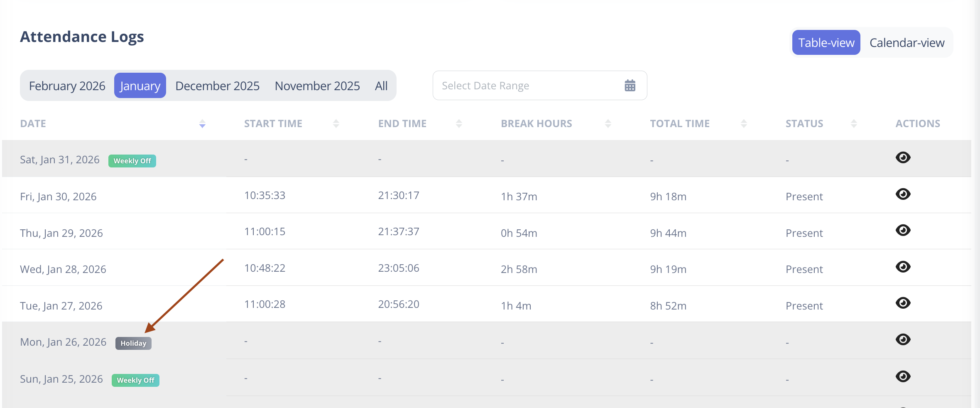Show December 2025 logs
Image resolution: width=980 pixels, height=408 pixels.
coord(218,86)
